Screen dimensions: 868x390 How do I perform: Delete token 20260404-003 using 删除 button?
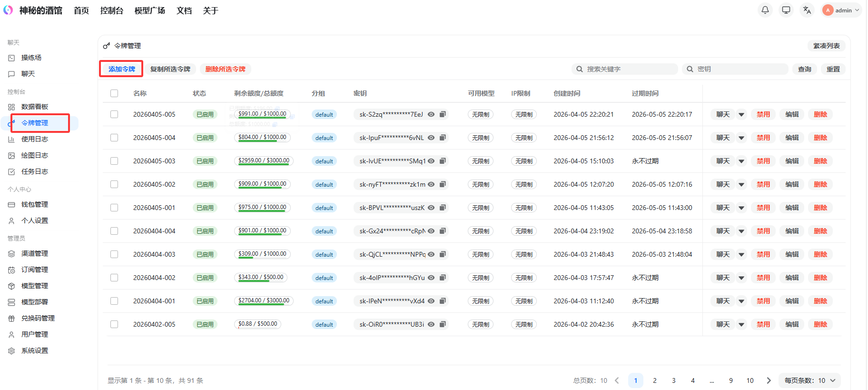820,254
